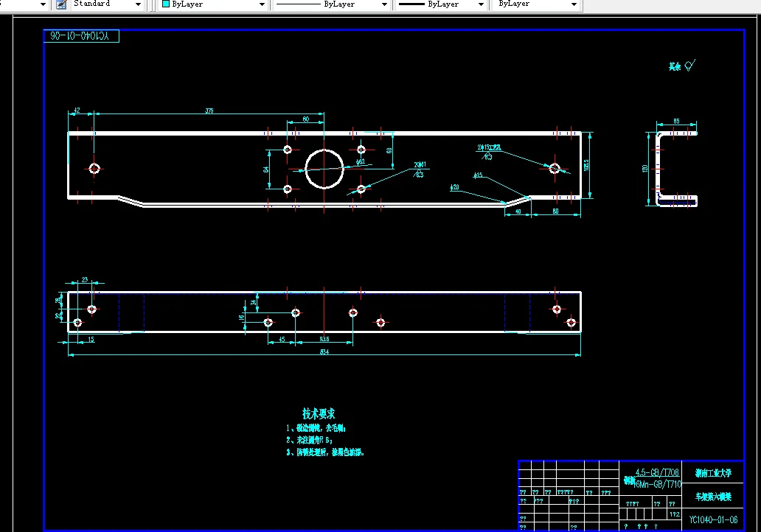Select the 80 dimension at bottom right
Screen dimensions: 761x532
click(x=556, y=211)
